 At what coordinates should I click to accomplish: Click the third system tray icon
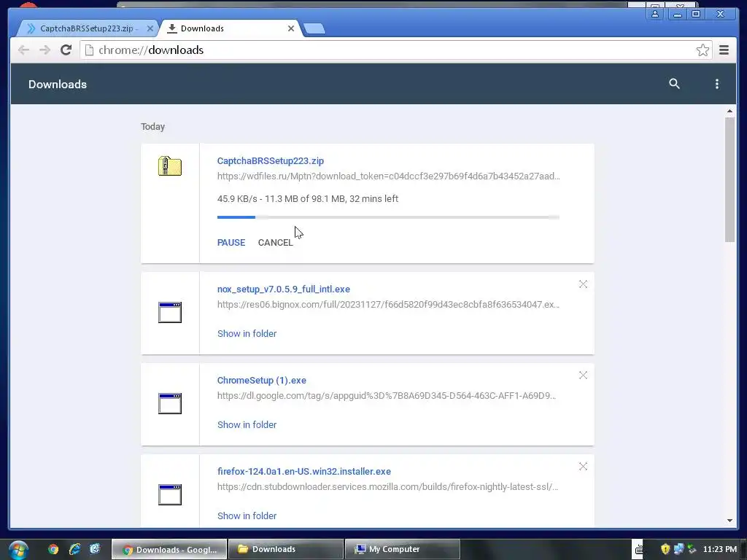click(x=692, y=550)
